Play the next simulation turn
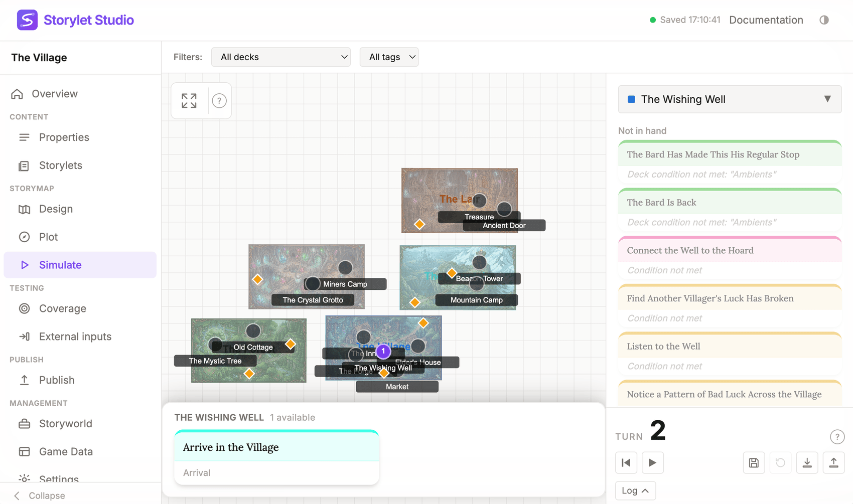Image resolution: width=853 pixels, height=504 pixels. tap(652, 462)
